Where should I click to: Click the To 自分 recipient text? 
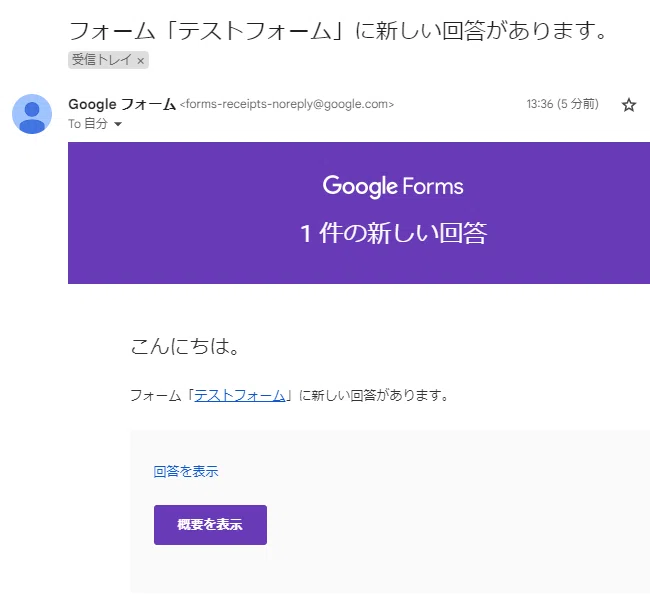pyautogui.click(x=88, y=124)
